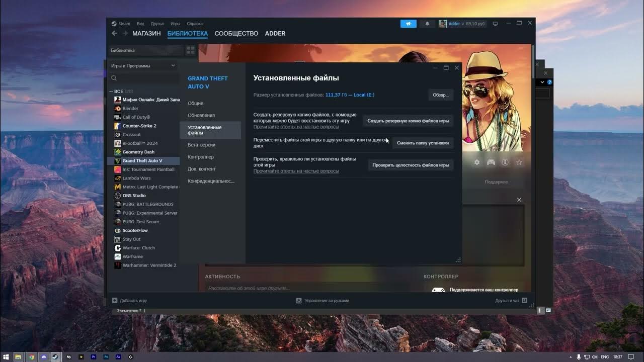Select Warface: Clutch in library list
The image size is (644, 362).
135,248
